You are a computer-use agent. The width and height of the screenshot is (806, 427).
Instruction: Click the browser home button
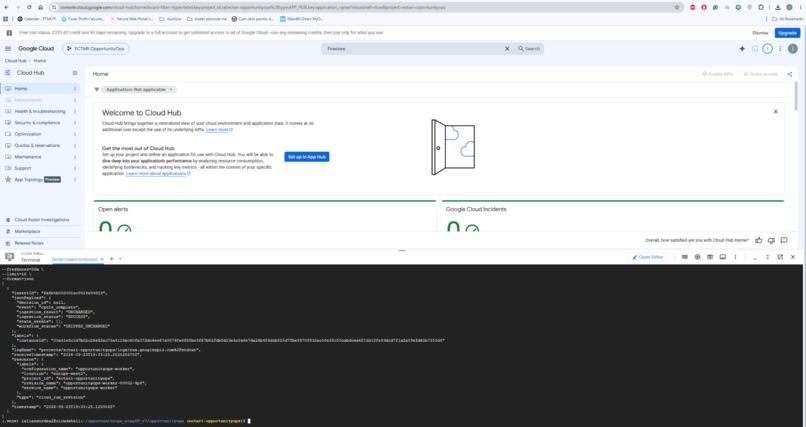tap(41, 7)
